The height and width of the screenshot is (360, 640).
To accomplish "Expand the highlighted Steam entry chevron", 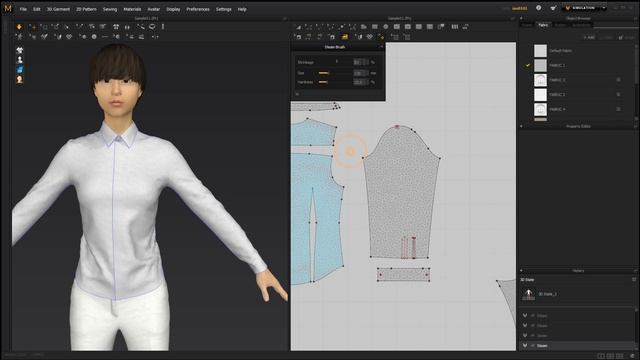I will 525,345.
